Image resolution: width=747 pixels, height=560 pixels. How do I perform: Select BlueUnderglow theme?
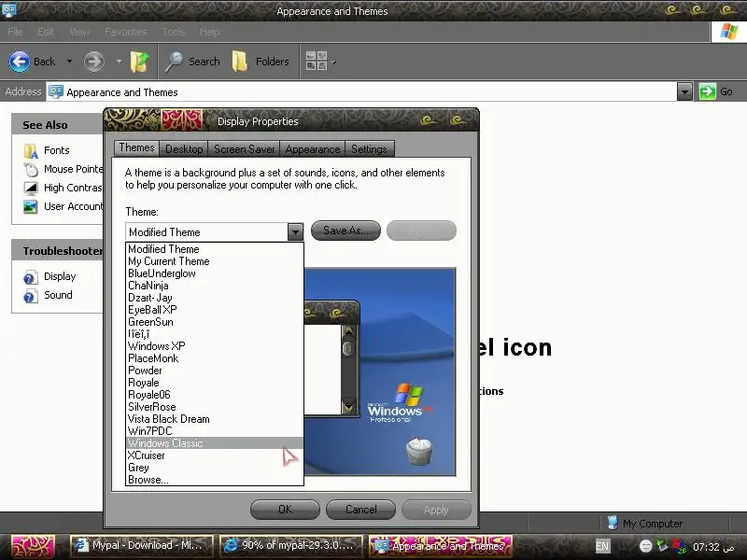click(215, 273)
